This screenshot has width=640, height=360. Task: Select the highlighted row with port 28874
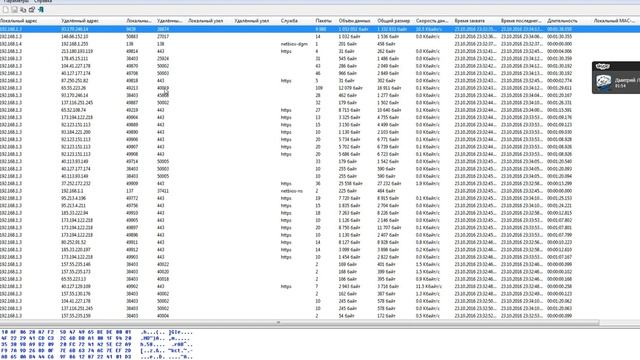[x=320, y=29]
